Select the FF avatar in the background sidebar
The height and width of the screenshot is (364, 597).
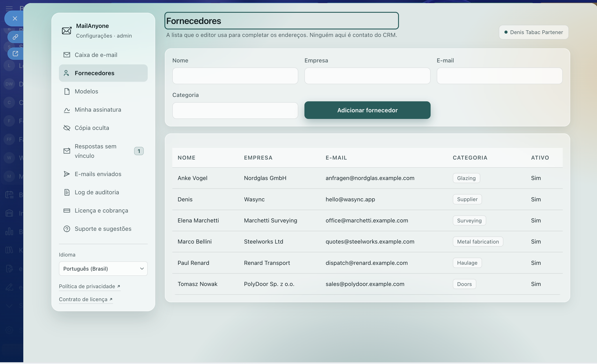click(x=9, y=139)
